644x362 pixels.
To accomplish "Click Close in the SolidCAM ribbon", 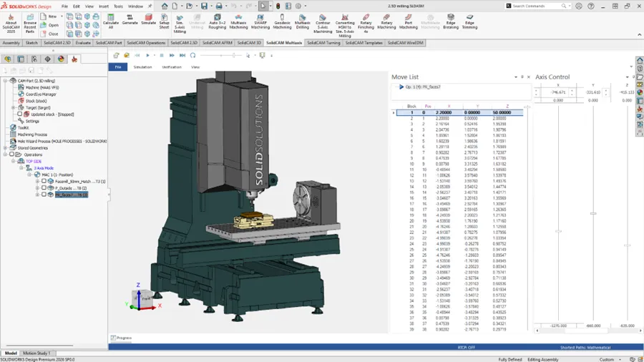I will point(49,34).
